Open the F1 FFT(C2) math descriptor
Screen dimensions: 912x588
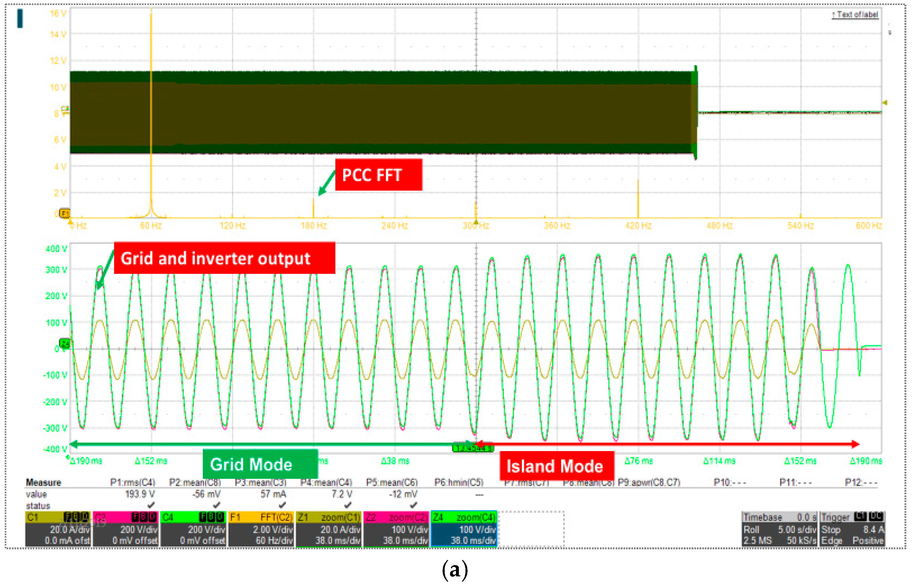tap(261, 529)
